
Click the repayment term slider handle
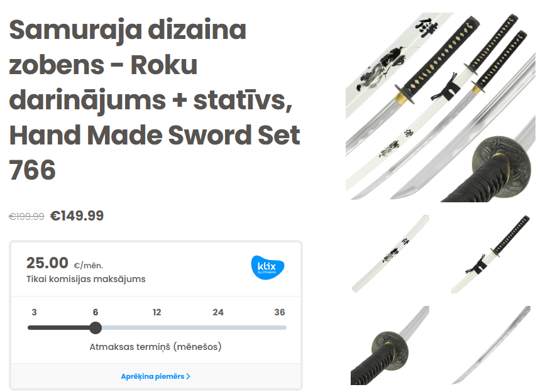click(x=96, y=327)
